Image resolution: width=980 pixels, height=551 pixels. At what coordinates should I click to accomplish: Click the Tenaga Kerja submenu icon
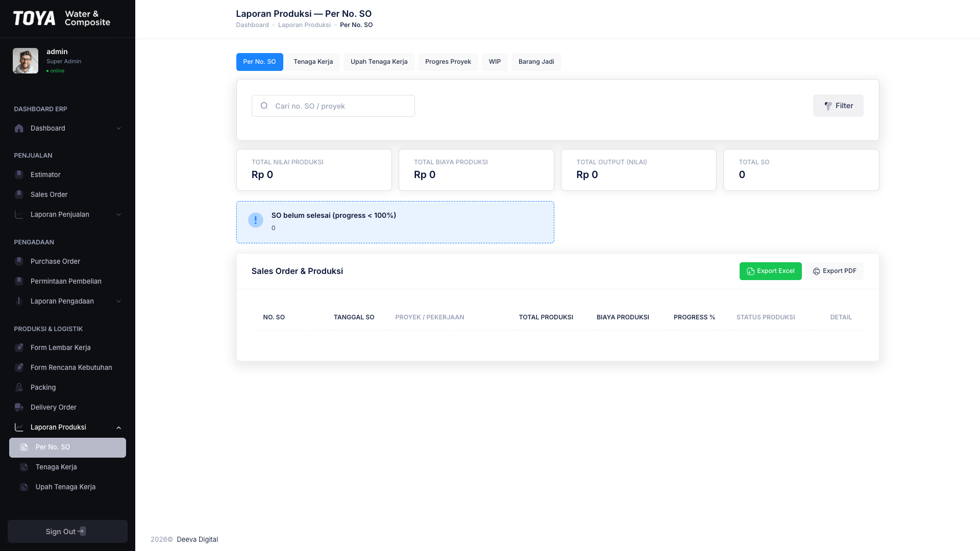(24, 467)
